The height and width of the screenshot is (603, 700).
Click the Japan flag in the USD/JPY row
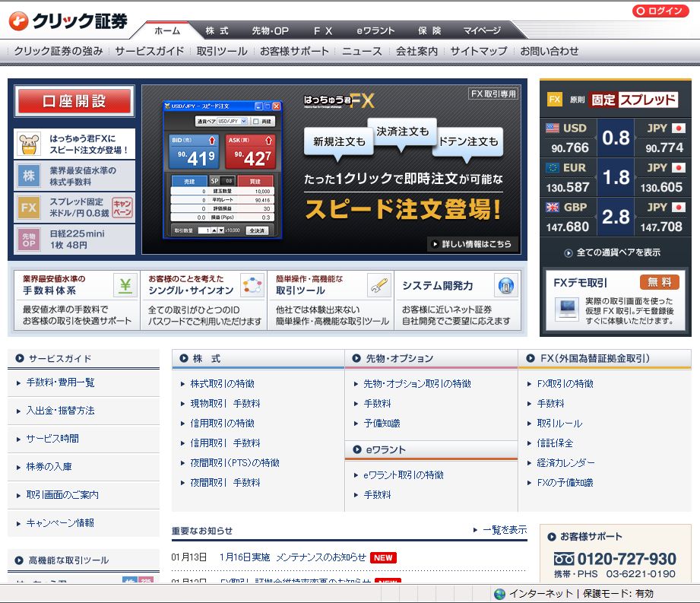click(x=679, y=129)
